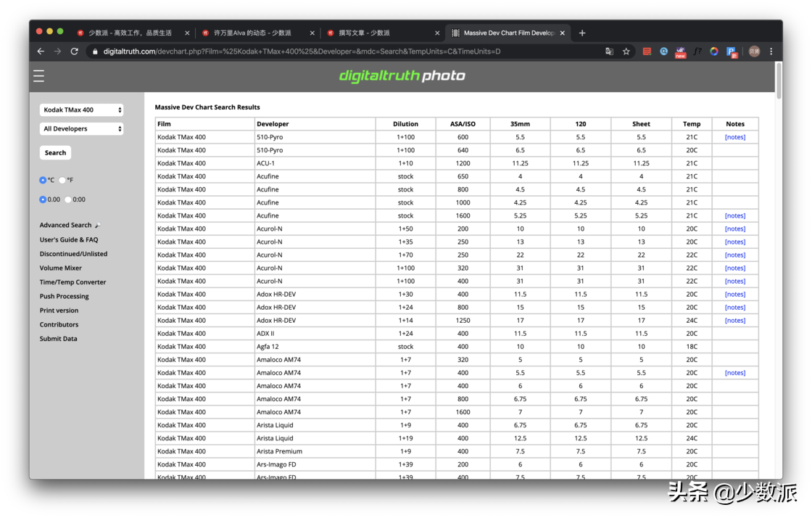
Task: Click the Arista Premium developer cell
Action: [315, 451]
